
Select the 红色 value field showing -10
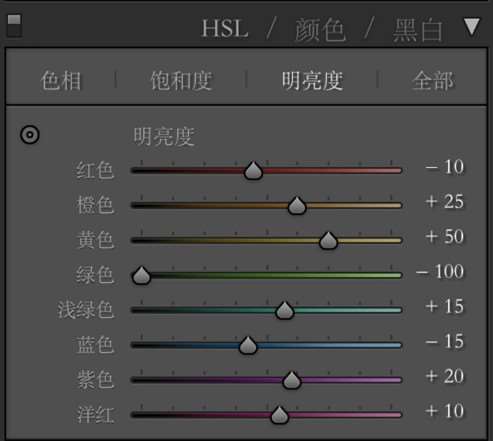click(444, 167)
